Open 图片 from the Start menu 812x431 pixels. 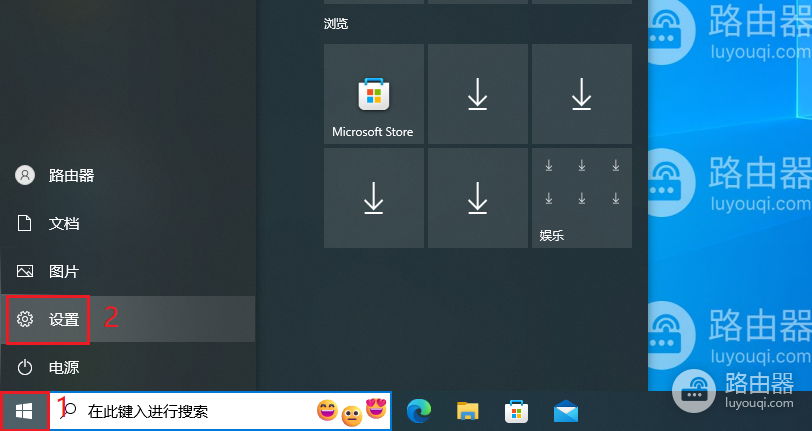[x=128, y=271]
